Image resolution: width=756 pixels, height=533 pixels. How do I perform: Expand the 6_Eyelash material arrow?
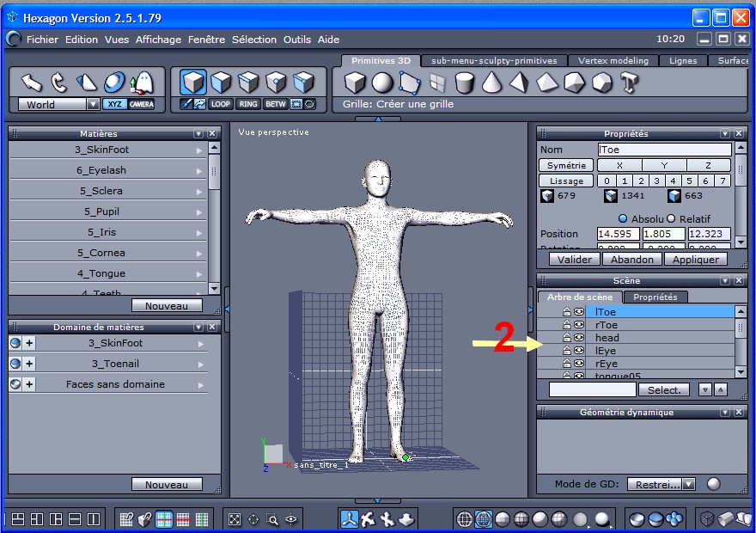tap(199, 171)
